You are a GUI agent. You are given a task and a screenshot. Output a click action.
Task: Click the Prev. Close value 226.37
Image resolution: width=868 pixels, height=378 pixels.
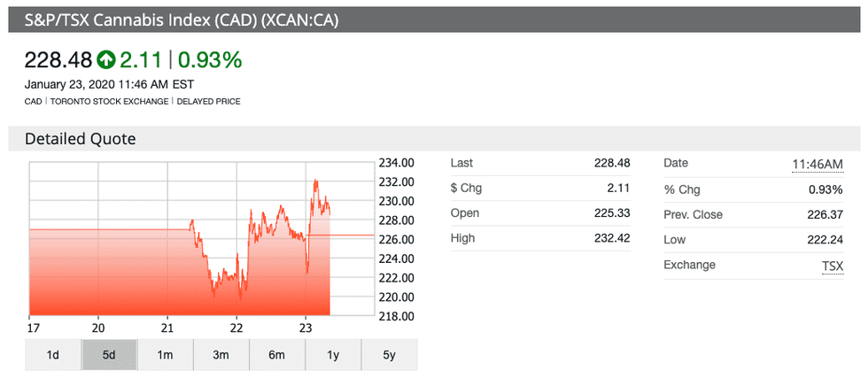tap(821, 215)
